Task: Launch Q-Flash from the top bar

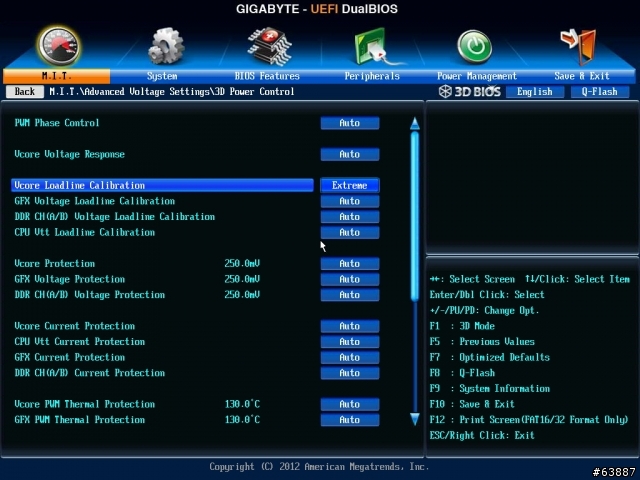Action: (x=600, y=92)
